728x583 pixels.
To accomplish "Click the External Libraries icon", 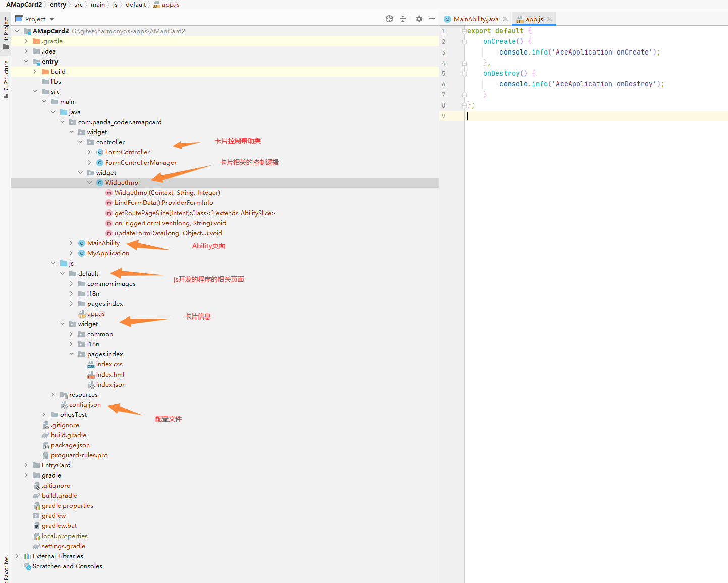I will 27,556.
